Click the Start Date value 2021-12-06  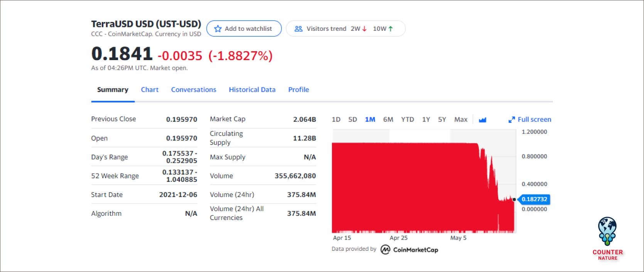click(178, 195)
